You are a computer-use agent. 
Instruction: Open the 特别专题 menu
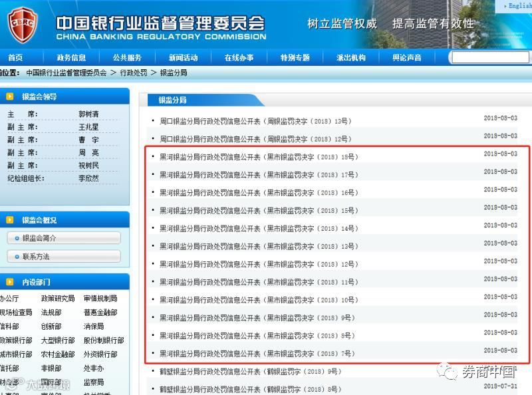295,58
